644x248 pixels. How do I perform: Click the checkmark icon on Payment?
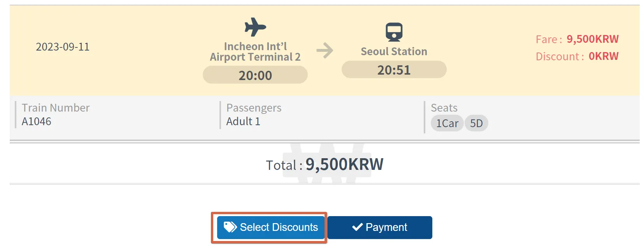[357, 227]
